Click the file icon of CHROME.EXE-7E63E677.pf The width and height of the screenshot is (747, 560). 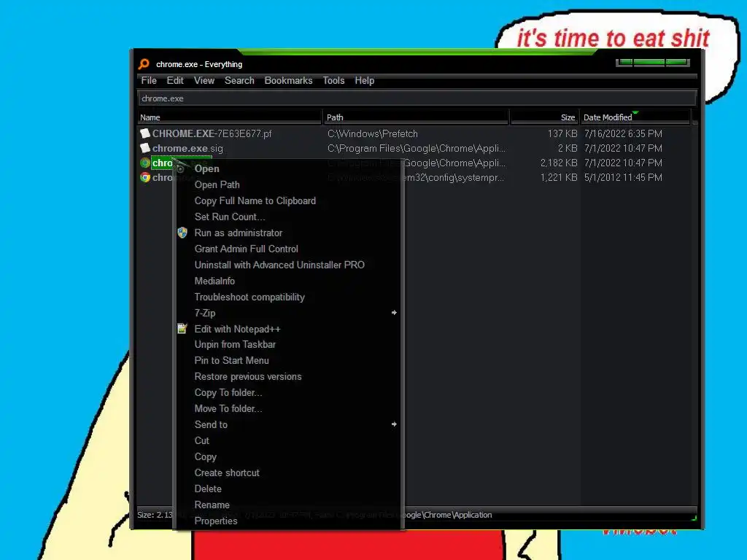pyautogui.click(x=145, y=133)
